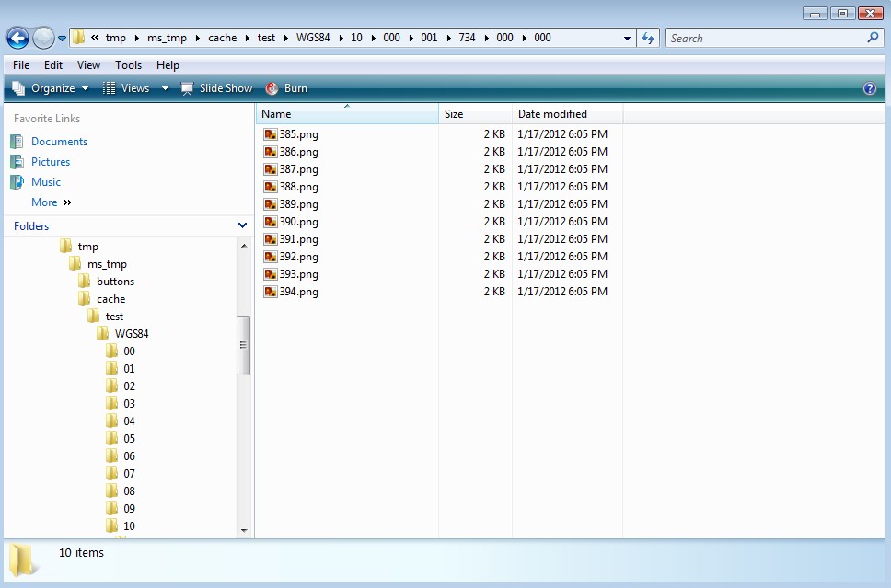Click the Burn disc icon
The height and width of the screenshot is (588, 891).
(272, 87)
